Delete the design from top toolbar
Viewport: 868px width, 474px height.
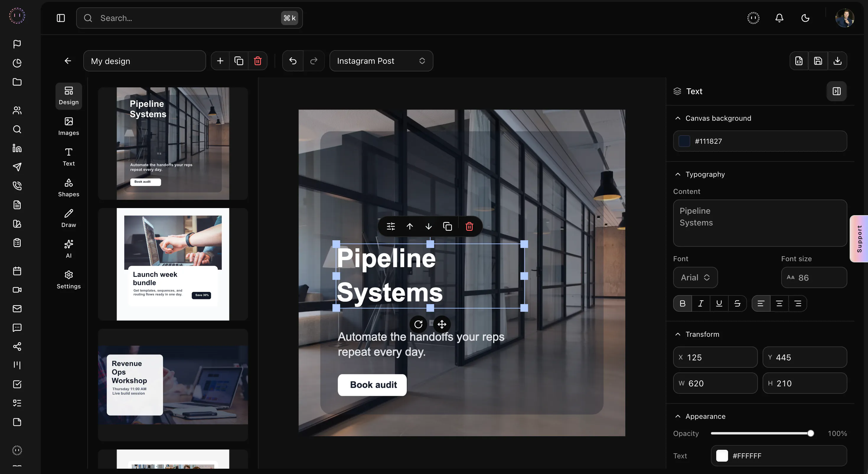[258, 61]
